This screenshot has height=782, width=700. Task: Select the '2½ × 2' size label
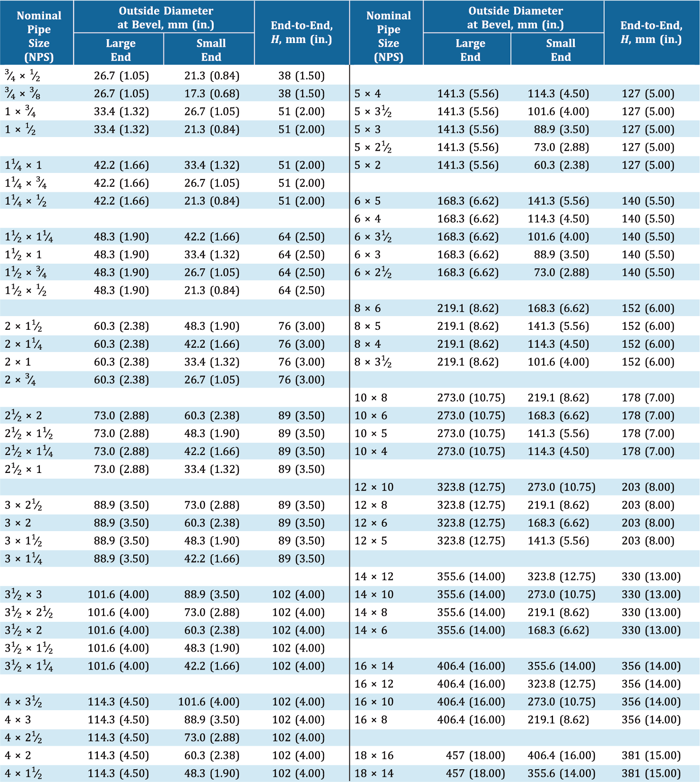pos(23,416)
